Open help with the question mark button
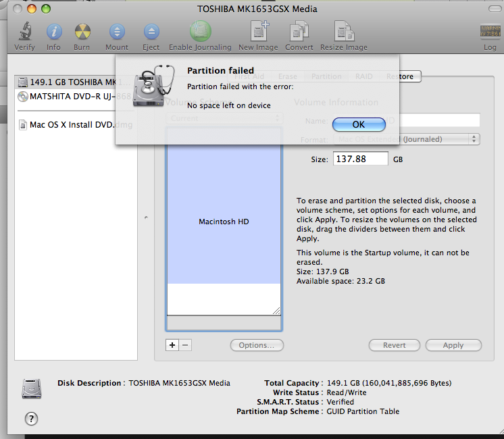The height and width of the screenshot is (439, 504). click(31, 419)
